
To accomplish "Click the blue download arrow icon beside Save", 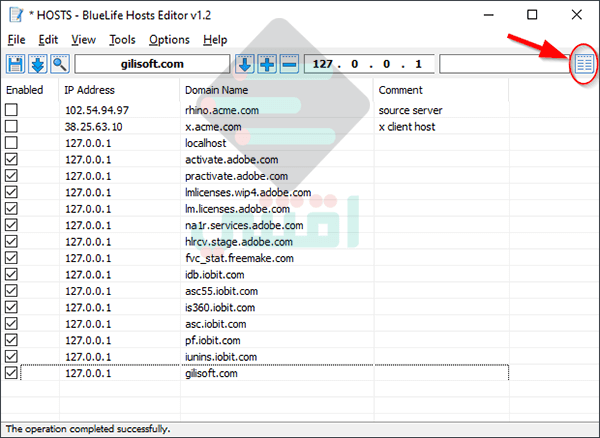I will click(x=38, y=64).
